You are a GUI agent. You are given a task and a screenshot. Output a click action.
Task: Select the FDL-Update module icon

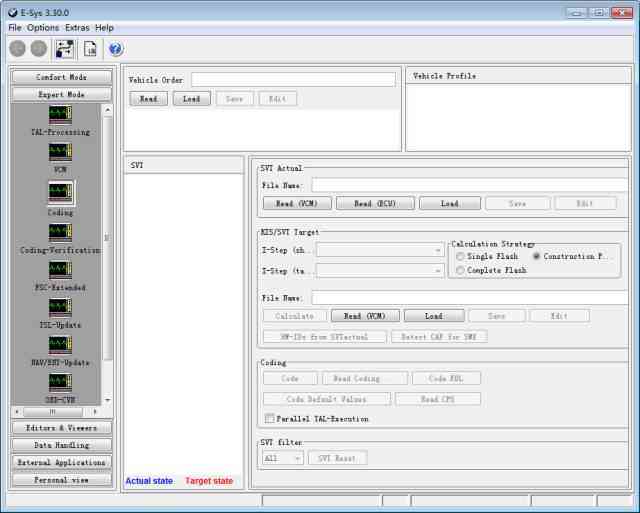(x=60, y=308)
